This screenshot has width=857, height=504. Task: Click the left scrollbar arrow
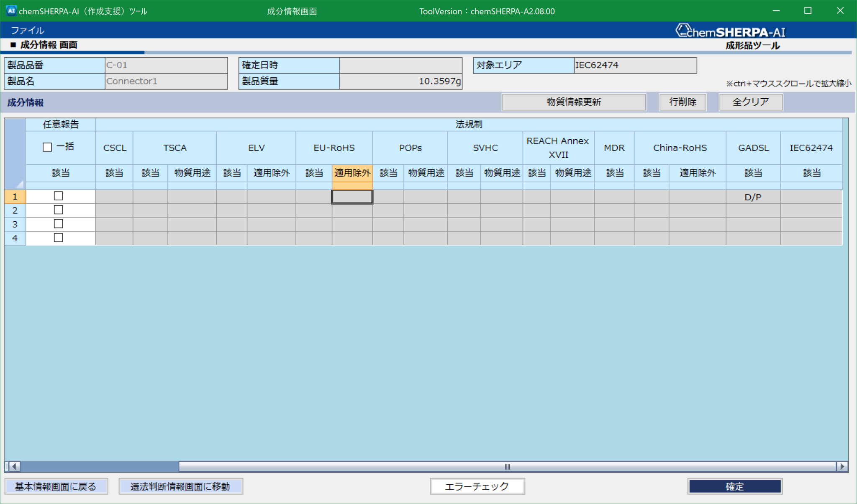pos(14,466)
